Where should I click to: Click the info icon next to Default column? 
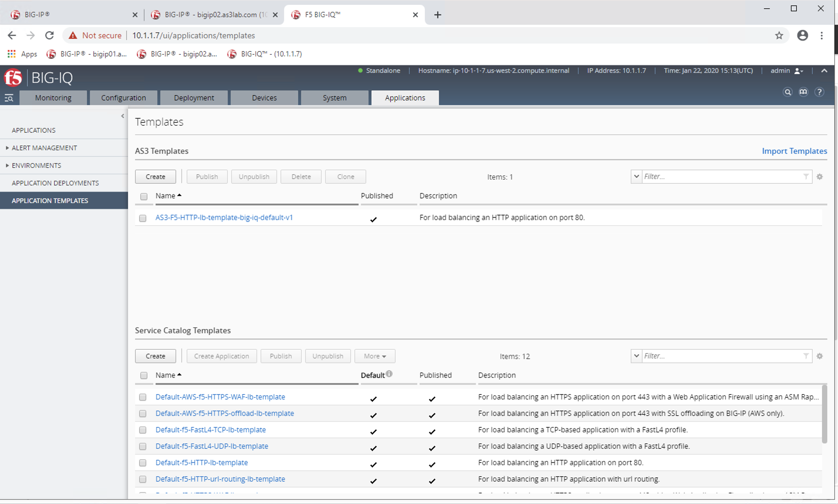click(x=389, y=373)
